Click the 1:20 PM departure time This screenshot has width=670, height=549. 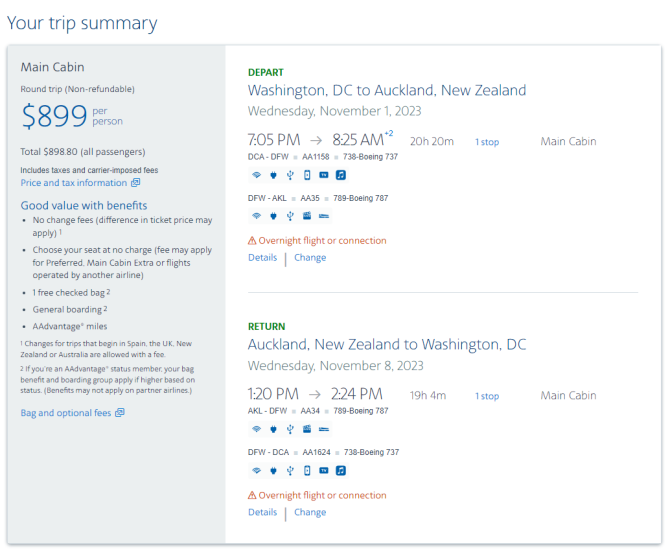(273, 394)
